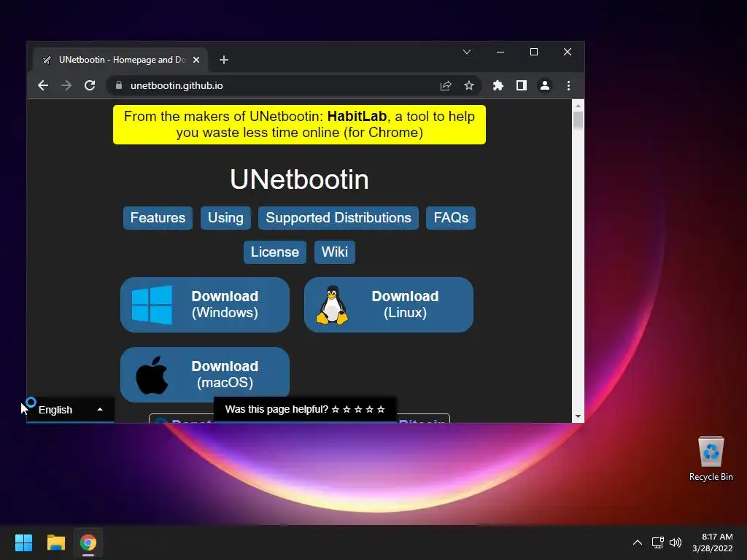Screen dimensions: 747x560
Task: Open the Wiki link
Action: coord(334,252)
